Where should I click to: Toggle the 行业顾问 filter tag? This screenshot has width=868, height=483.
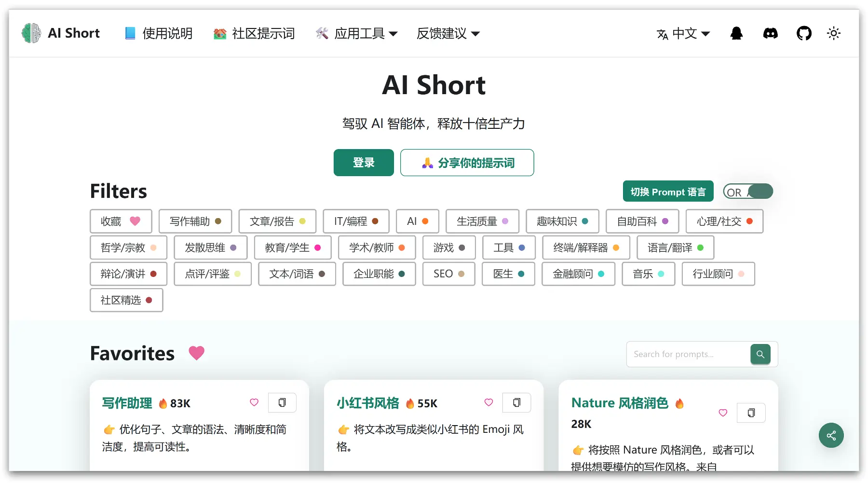tap(719, 274)
